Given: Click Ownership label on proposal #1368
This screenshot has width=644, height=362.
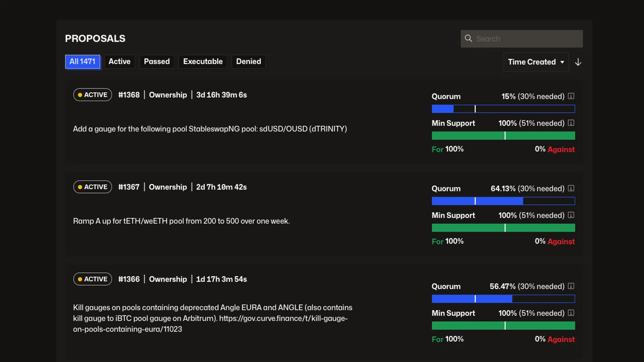Looking at the screenshot, I should click(168, 95).
